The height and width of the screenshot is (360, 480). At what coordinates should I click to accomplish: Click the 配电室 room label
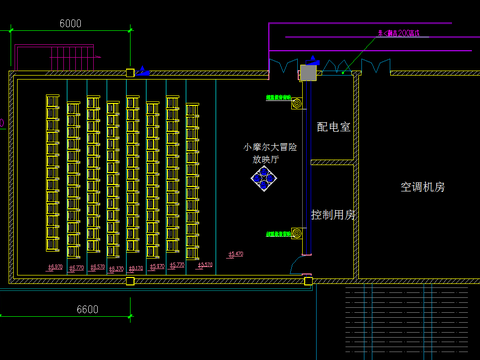333,127
